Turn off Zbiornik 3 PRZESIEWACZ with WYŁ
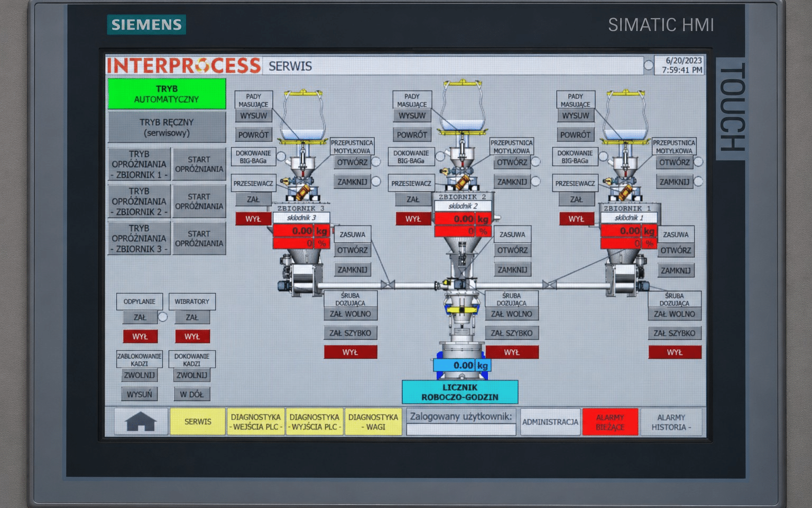812x508 pixels. 253,219
